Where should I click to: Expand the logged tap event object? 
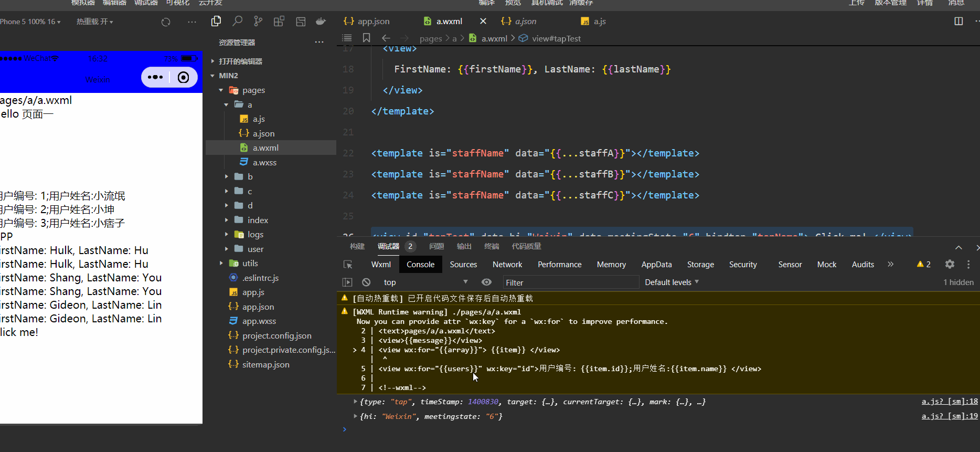[x=356, y=402]
